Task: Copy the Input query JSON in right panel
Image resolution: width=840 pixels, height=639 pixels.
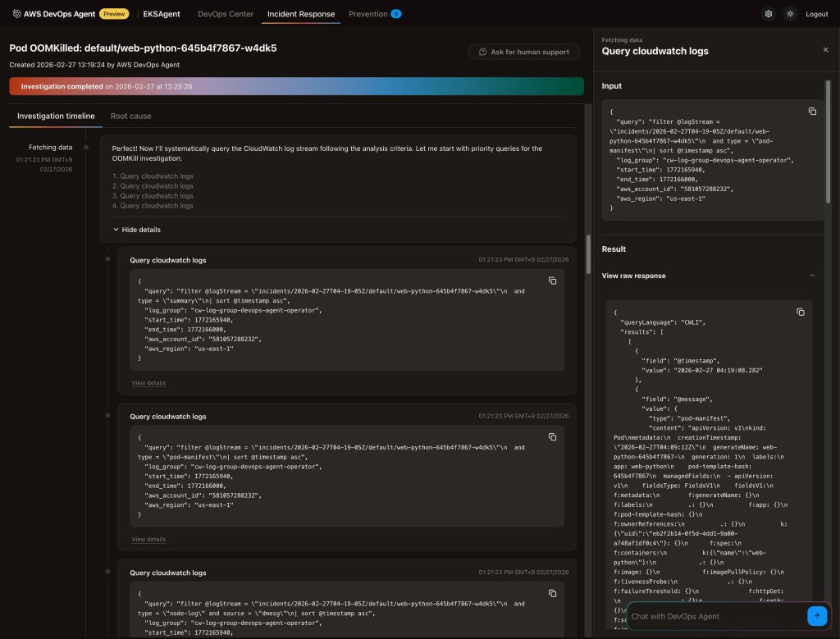Action: tap(812, 112)
